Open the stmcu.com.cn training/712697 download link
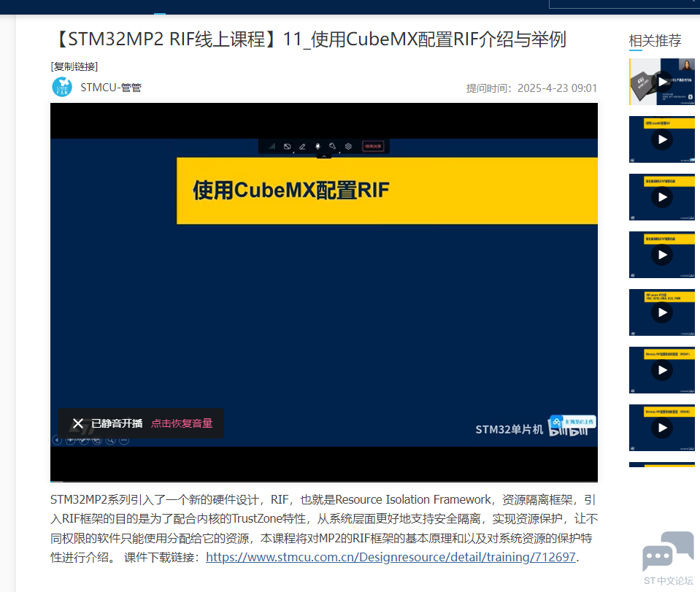 pos(391,557)
